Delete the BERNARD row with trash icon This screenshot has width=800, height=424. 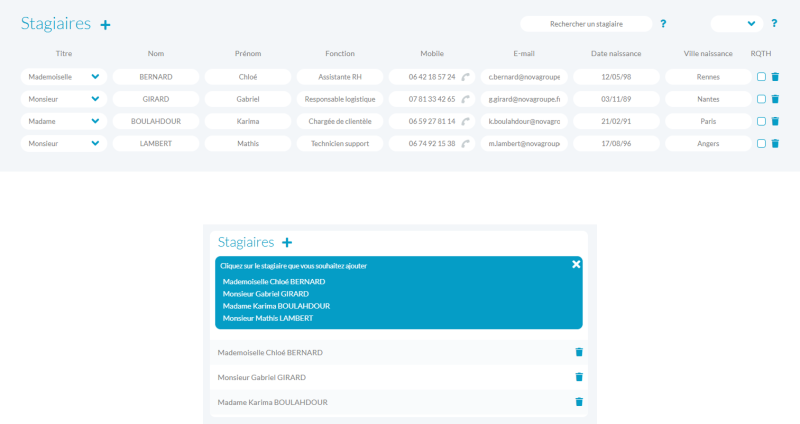pyautogui.click(x=775, y=77)
